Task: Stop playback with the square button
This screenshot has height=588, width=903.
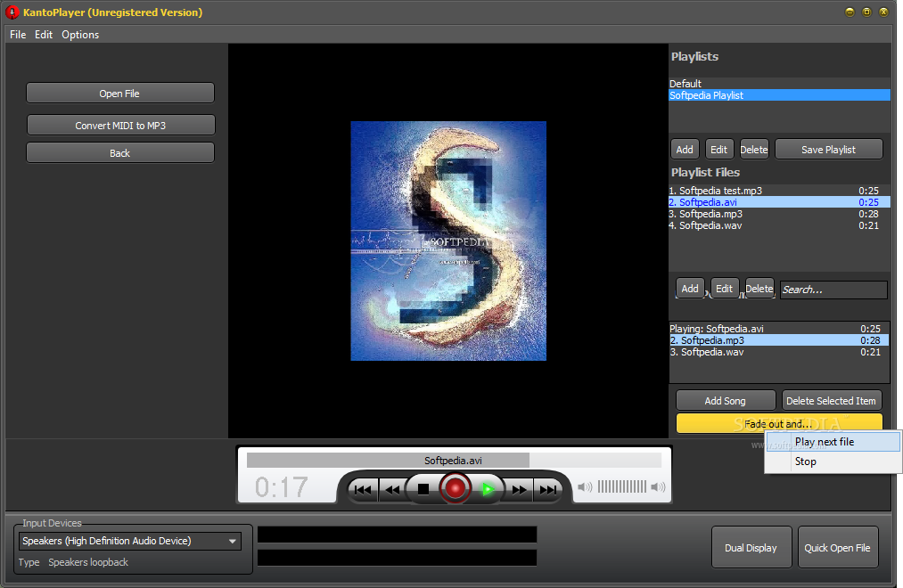Action: click(x=423, y=489)
